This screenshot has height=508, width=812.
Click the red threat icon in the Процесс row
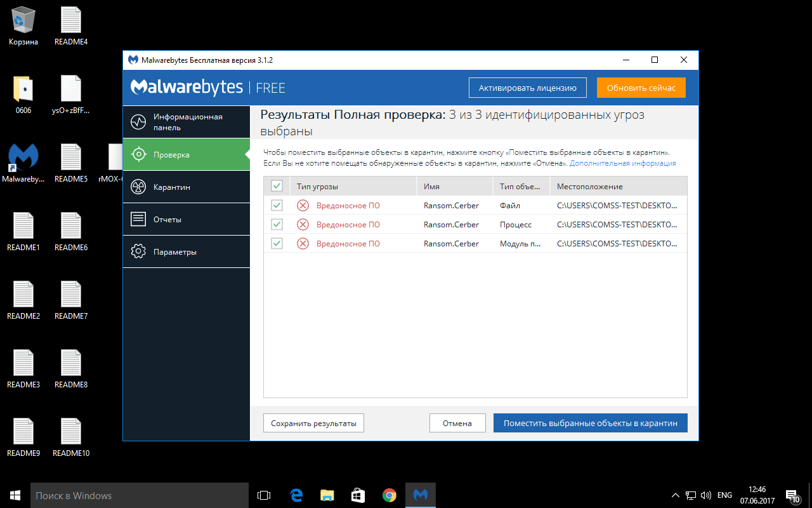(303, 224)
